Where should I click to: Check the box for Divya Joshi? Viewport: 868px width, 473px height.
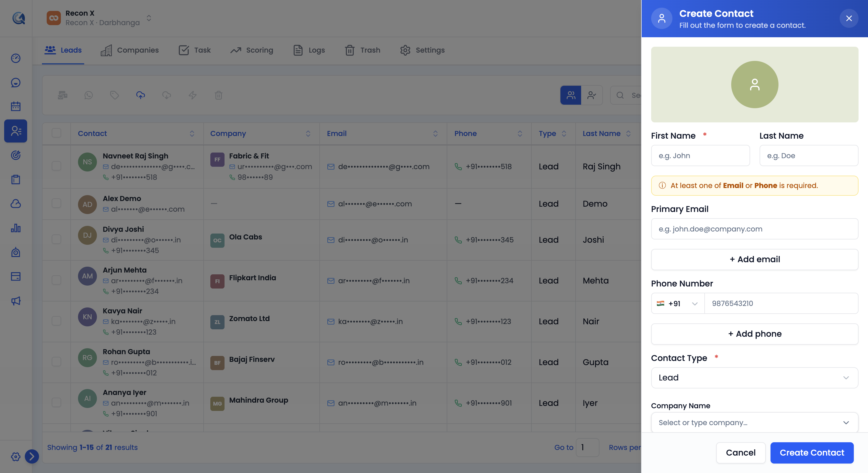click(x=56, y=239)
